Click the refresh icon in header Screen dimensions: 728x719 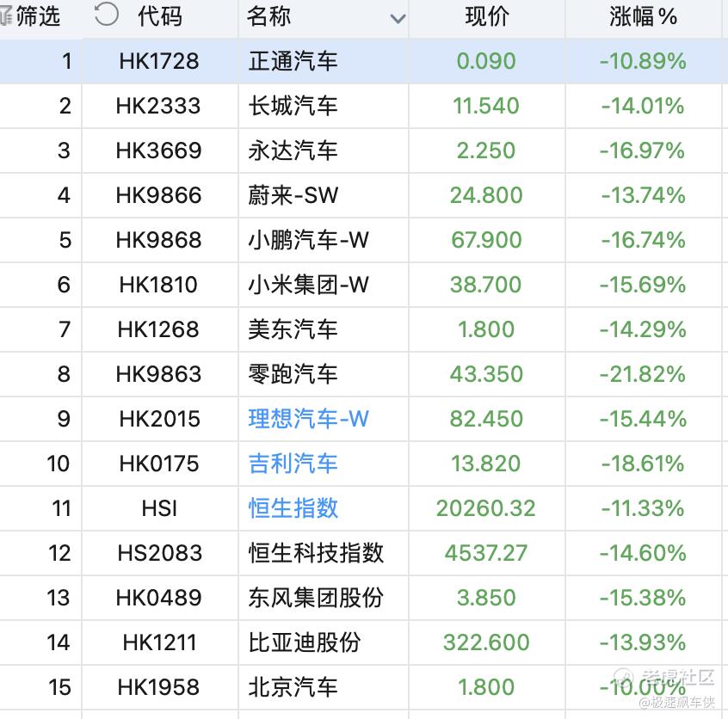pyautogui.click(x=107, y=14)
